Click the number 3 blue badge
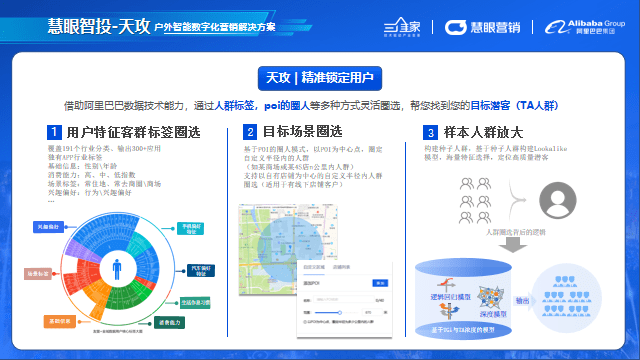Viewport: 640px width, 360px height. pos(430,133)
